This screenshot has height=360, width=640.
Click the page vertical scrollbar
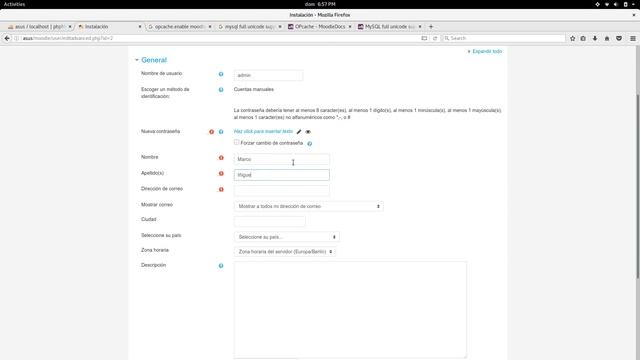[x=638, y=186]
